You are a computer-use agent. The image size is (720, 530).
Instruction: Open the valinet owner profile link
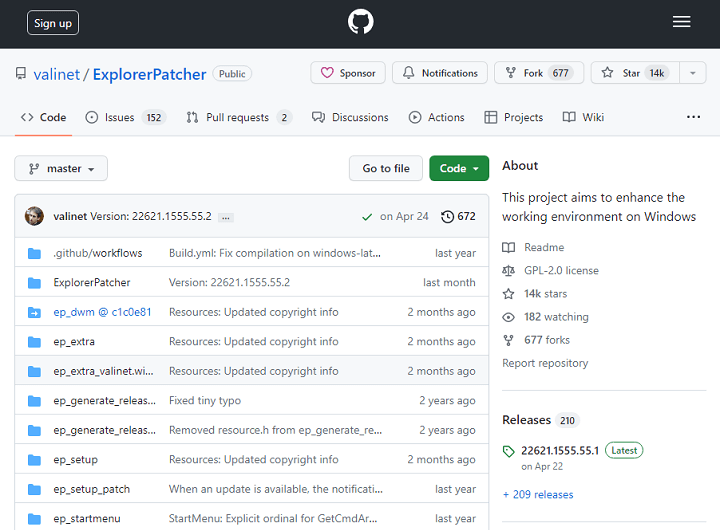(56, 74)
